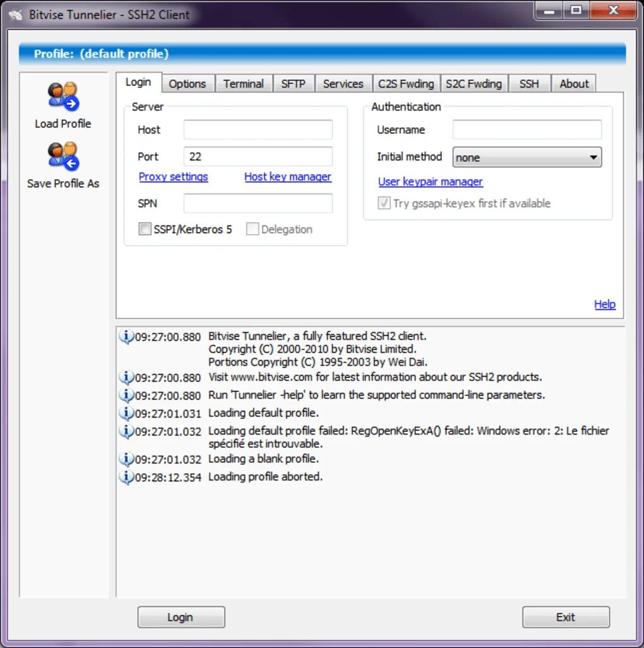Enable the SSPI/Kerberos 5 checkbox
The image size is (644, 648).
pos(145,229)
